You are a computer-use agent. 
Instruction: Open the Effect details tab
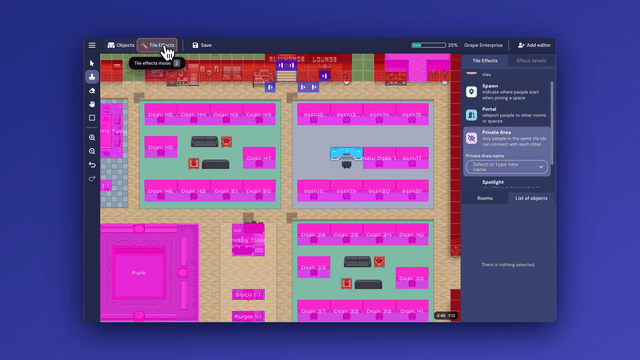tap(531, 60)
